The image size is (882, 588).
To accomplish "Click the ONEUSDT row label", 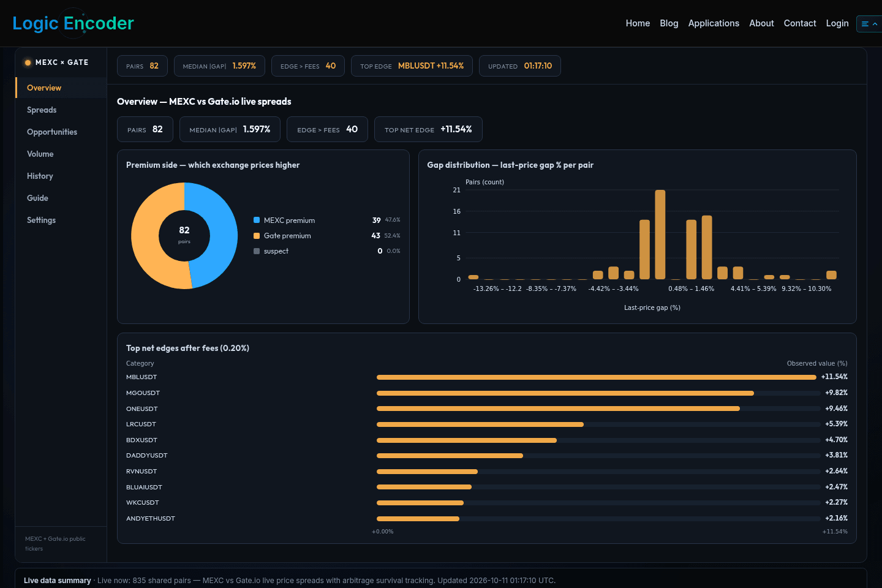I will click(x=142, y=409).
